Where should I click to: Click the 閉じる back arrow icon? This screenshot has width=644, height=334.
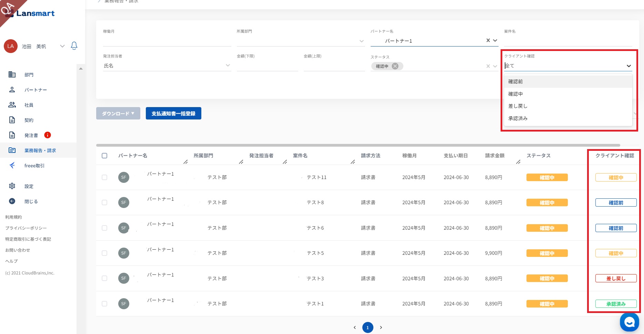12,201
